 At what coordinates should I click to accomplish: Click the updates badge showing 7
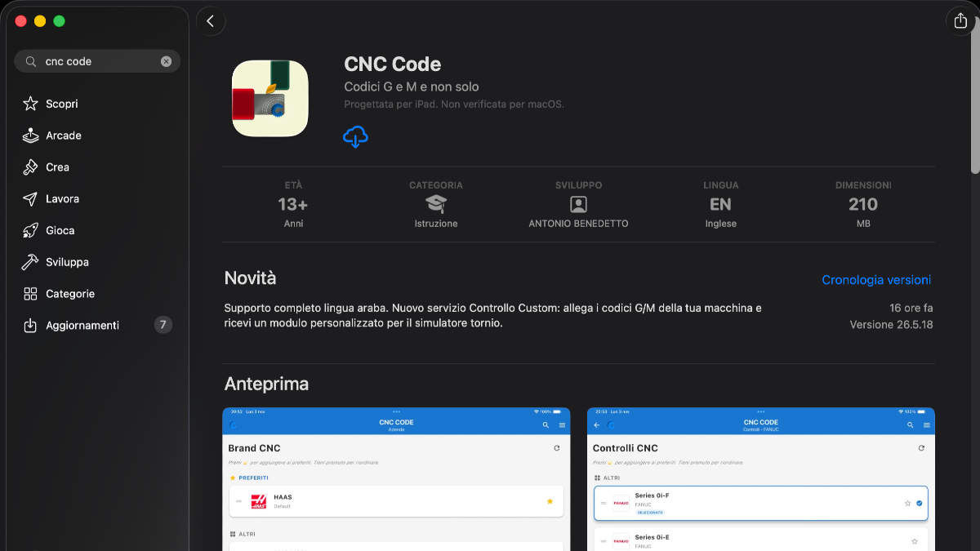click(x=163, y=325)
